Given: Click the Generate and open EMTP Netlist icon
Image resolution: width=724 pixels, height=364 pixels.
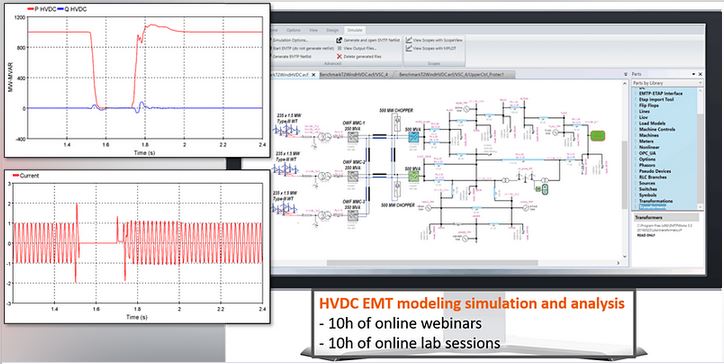Looking at the screenshot, I should click(339, 40).
